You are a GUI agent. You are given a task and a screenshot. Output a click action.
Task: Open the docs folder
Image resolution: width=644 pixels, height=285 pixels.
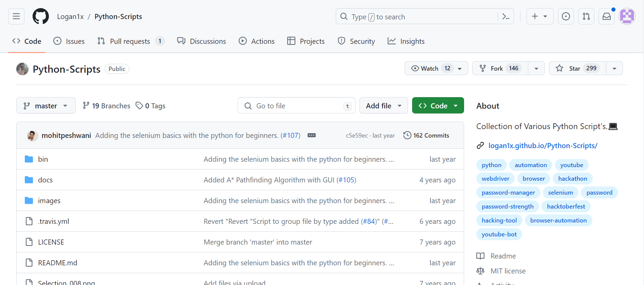pos(45,180)
